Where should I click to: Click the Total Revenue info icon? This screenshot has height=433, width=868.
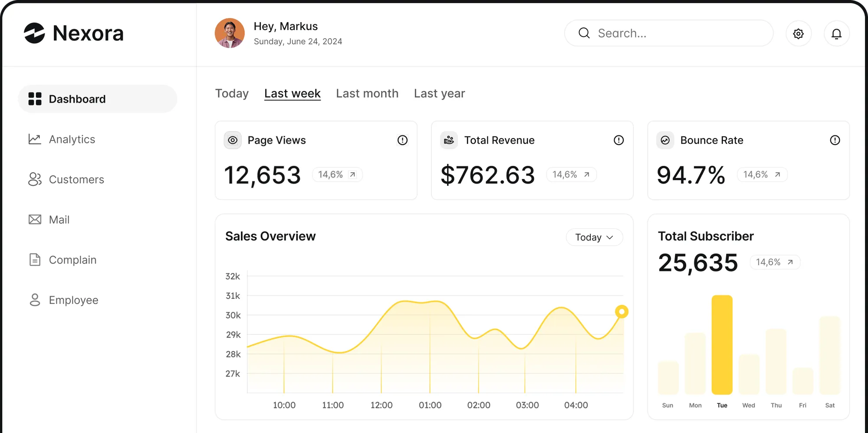[x=618, y=140]
